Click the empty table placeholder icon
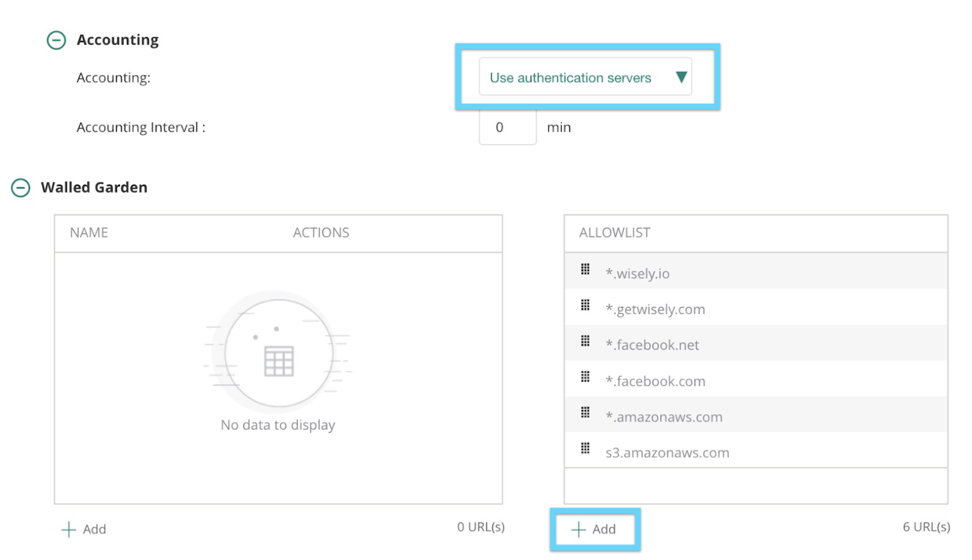 click(278, 352)
